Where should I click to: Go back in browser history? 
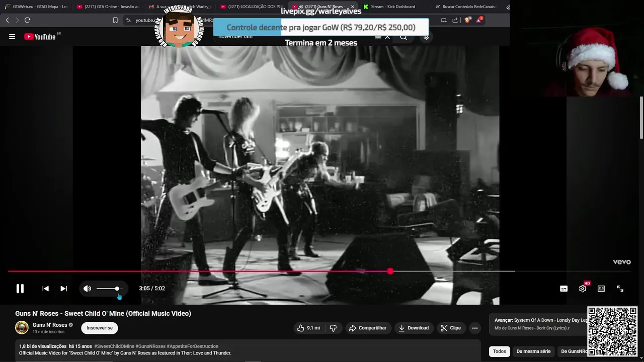(7, 20)
